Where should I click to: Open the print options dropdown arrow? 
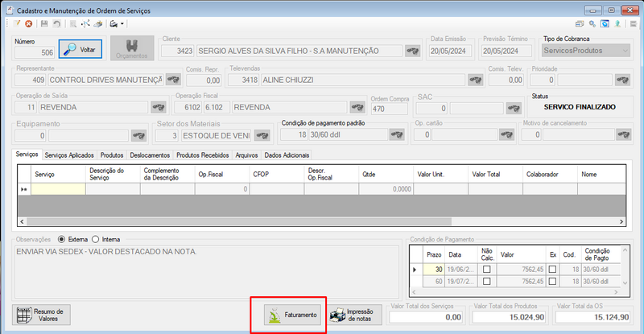click(x=122, y=24)
